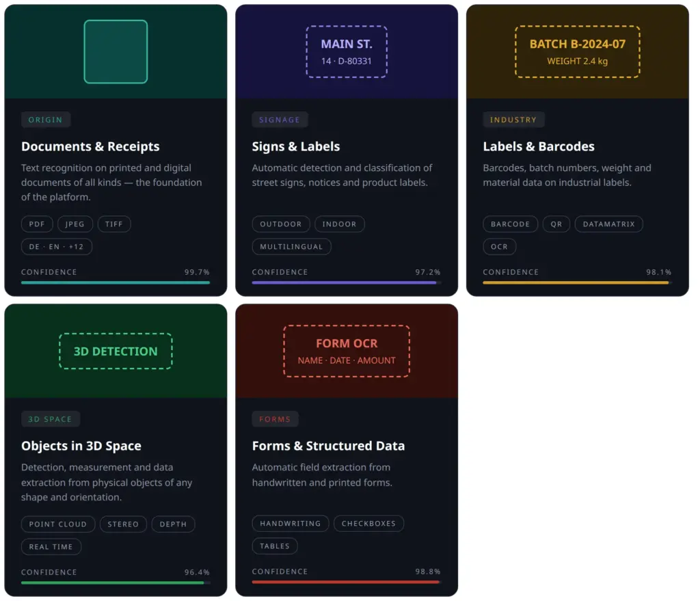Select the DEPTH tag chip
Screen dimensions: 700x601
[x=173, y=524]
